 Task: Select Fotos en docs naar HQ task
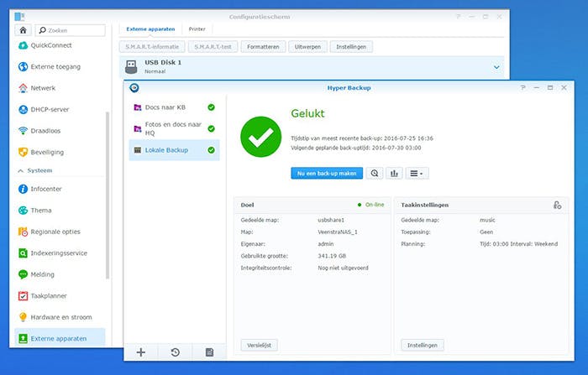(175, 128)
